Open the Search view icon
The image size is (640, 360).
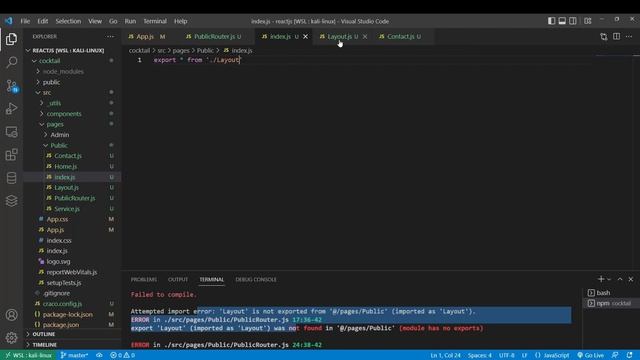point(11,62)
